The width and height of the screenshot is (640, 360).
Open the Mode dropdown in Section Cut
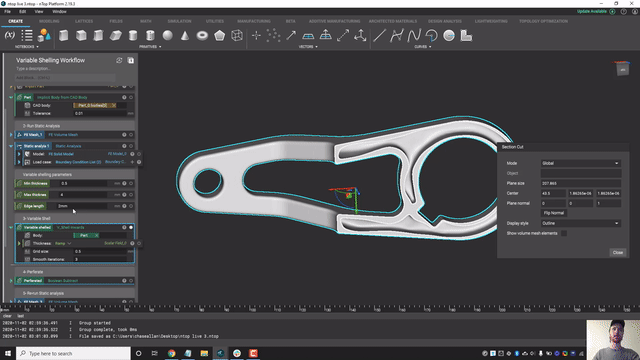pyautogui.click(x=580, y=163)
